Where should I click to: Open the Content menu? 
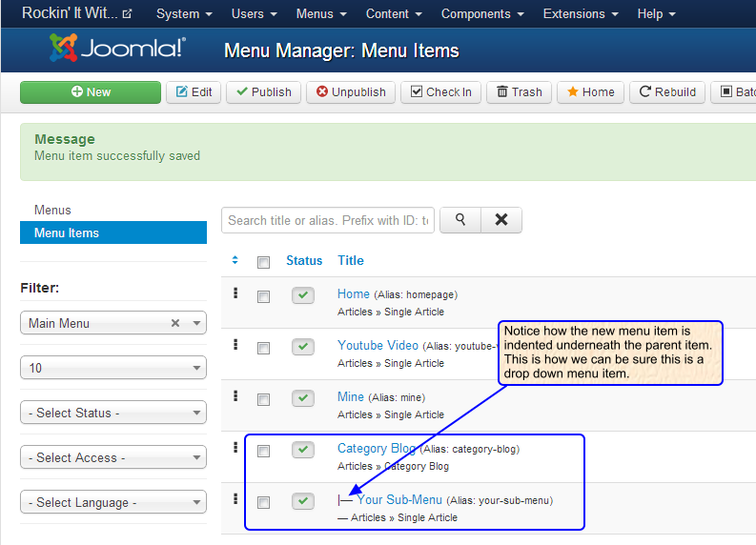[394, 14]
